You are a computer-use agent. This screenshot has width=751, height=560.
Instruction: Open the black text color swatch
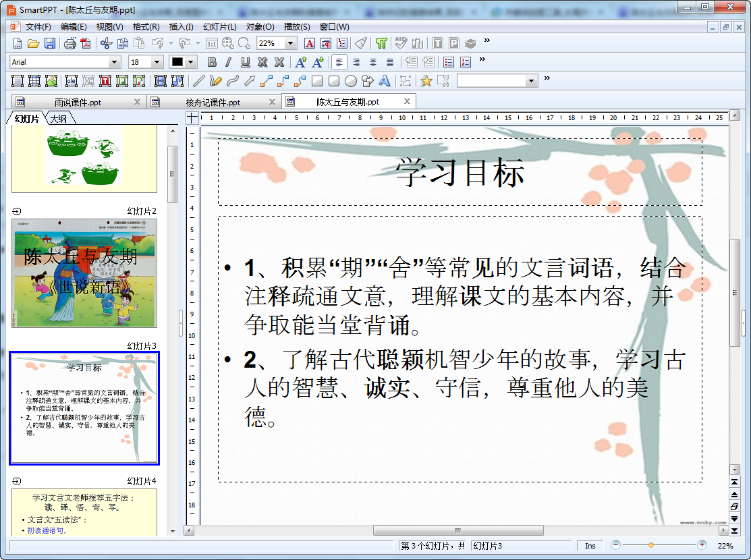[x=177, y=62]
